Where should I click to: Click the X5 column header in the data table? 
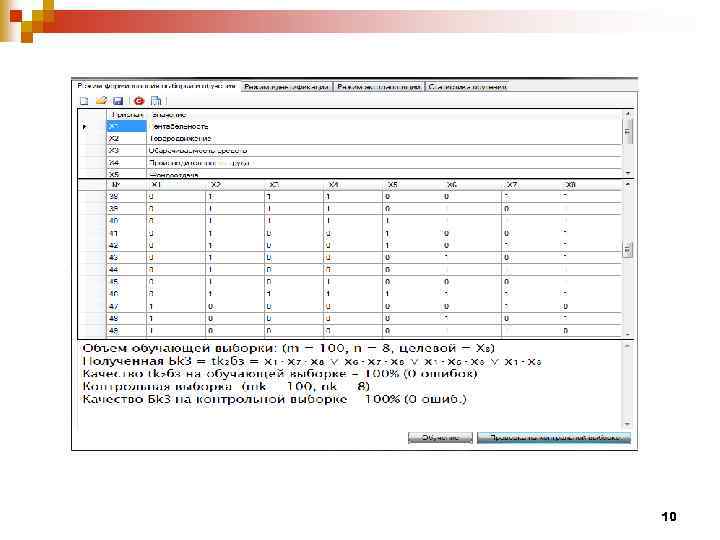[x=412, y=185]
